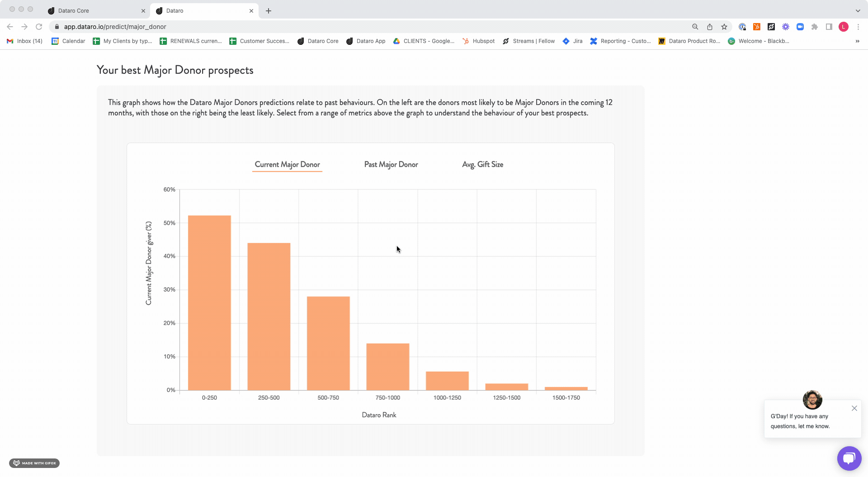Switch to the Dataro Core browser tab
The width and height of the screenshot is (868, 477).
[95, 10]
